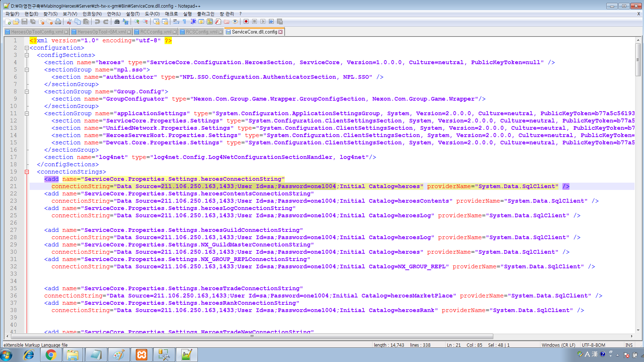Click the Stop macro recording icon
Viewport: 644px width, 362px height.
point(254,22)
